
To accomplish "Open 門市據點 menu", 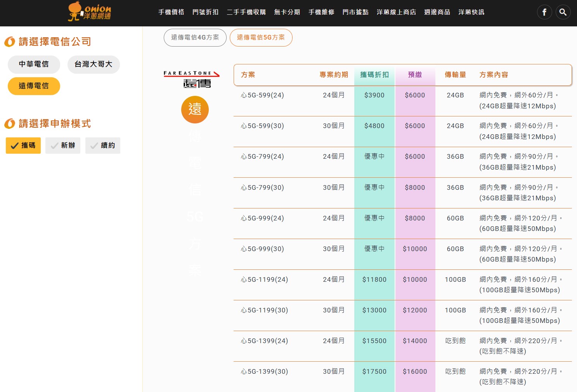I will (355, 12).
